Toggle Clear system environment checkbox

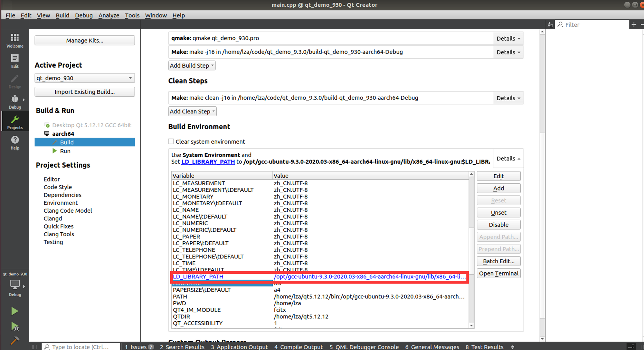[171, 141]
